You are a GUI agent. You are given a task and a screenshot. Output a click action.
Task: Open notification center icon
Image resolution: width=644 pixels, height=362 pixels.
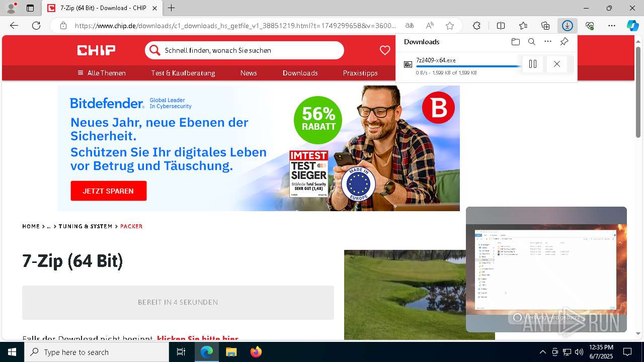[627, 352]
